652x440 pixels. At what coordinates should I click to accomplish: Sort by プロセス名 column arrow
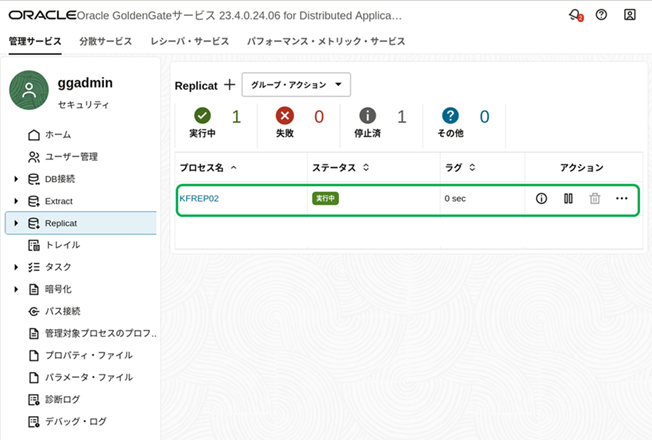click(234, 168)
